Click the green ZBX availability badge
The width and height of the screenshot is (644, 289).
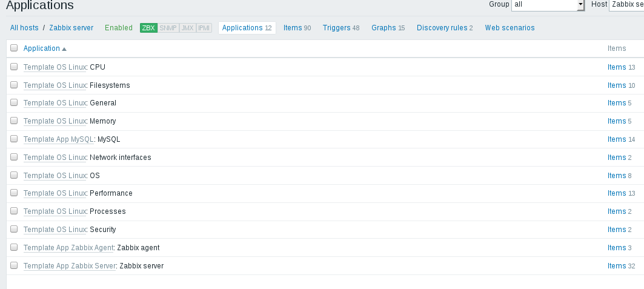pos(148,28)
